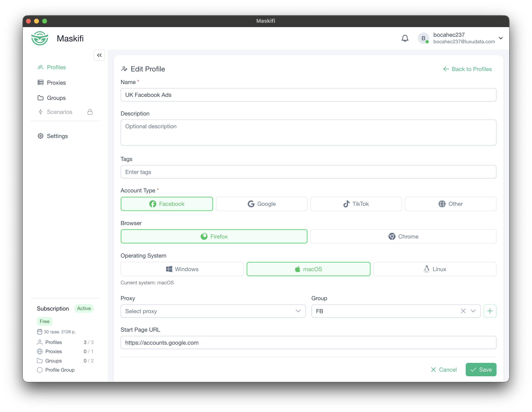The image size is (532, 412).
Task: Click into the Description text area
Action: point(308,133)
